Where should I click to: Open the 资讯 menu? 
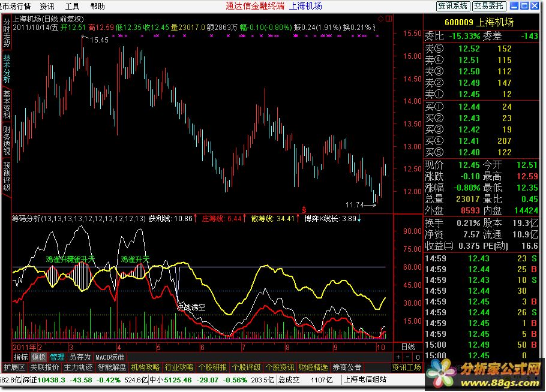tap(47, 6)
